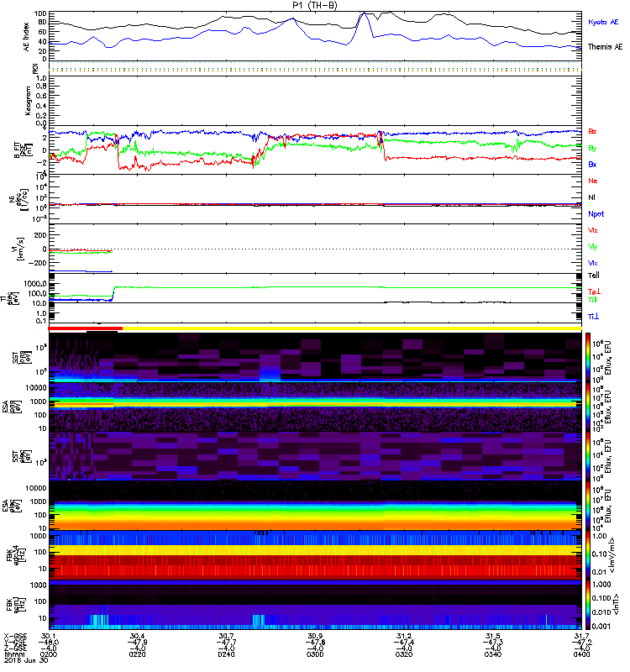Click the blue Vix velocity legend label
The width and height of the screenshot is (630, 672).
pos(593,263)
